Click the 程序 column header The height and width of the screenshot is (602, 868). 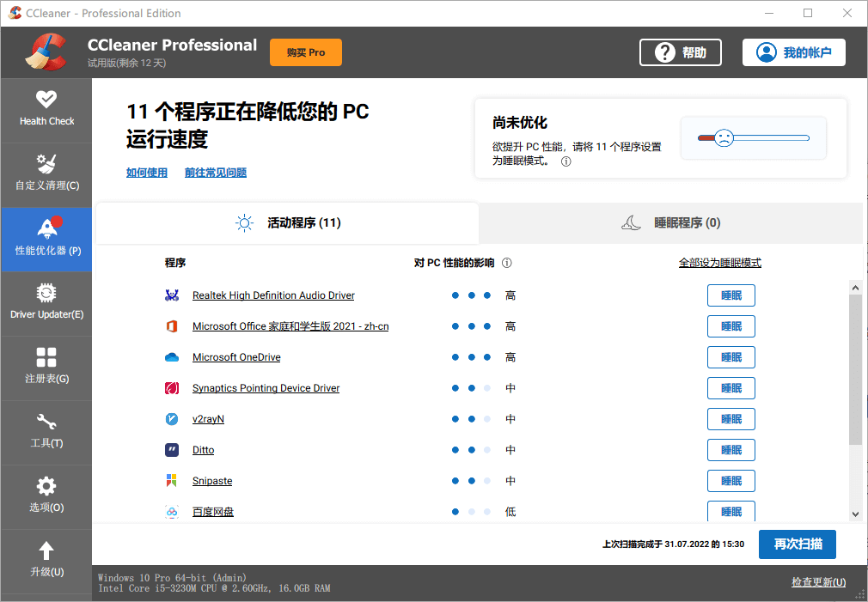175,263
